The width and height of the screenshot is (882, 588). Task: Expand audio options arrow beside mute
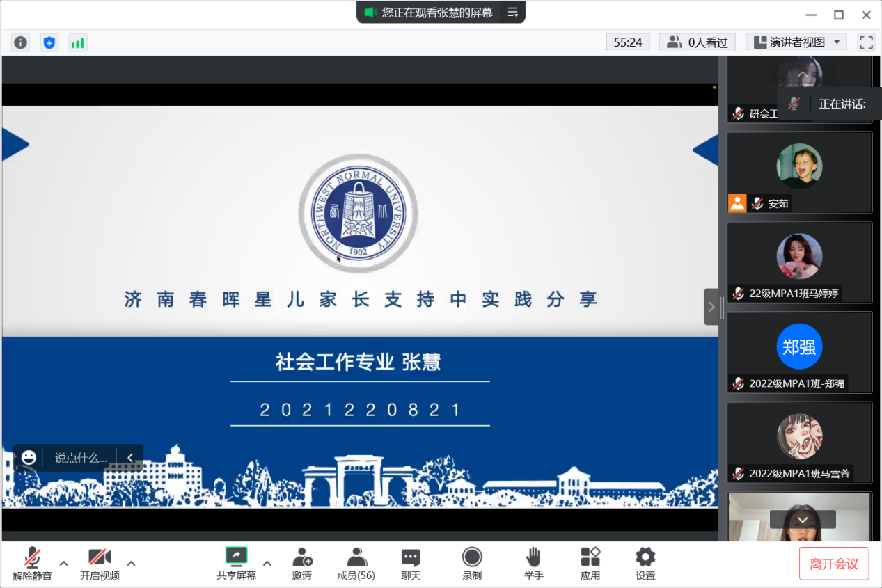pos(63,563)
